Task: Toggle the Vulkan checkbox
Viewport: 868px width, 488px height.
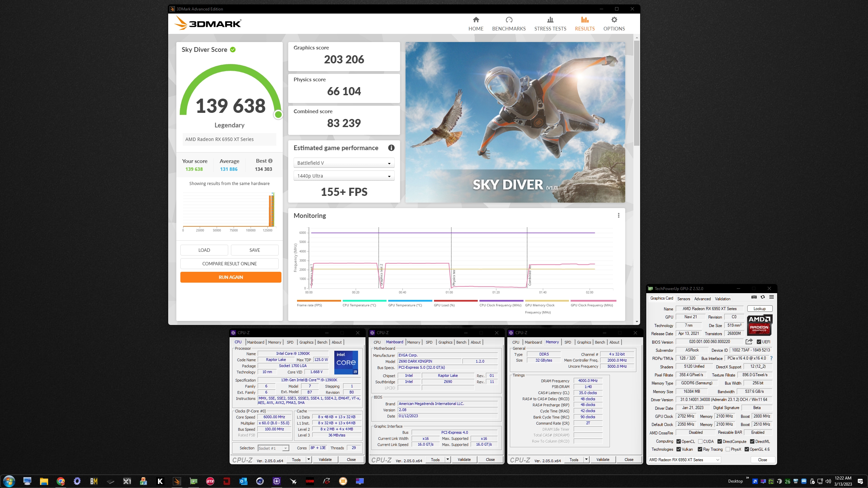Action: click(x=678, y=449)
